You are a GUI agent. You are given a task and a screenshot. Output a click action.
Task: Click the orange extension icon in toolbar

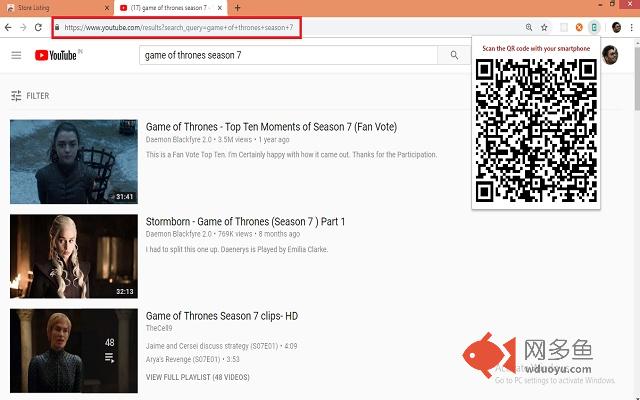tap(579, 27)
